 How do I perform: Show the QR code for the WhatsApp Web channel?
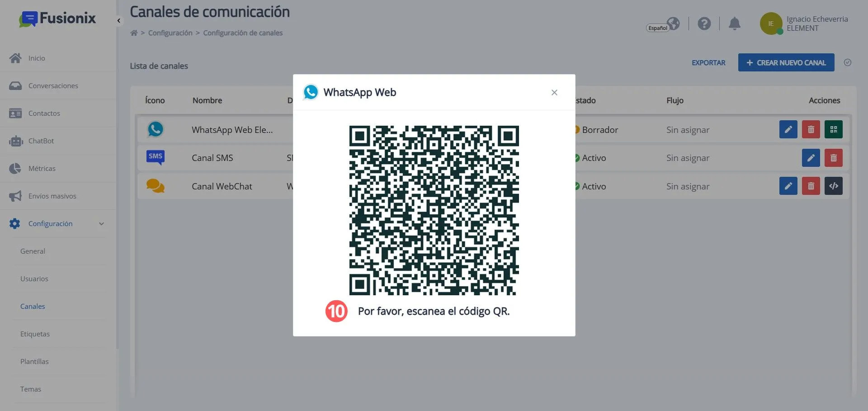(x=834, y=130)
